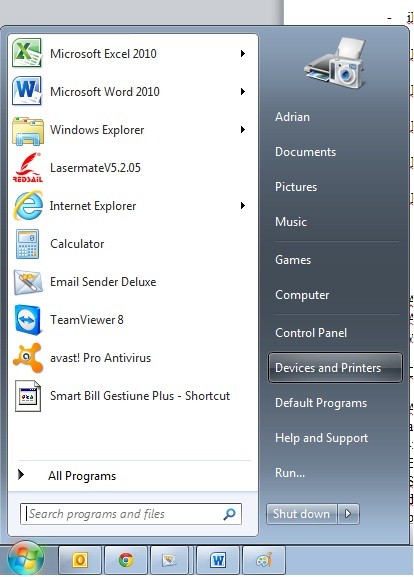This screenshot has height=577, width=414.
Task: Launch the avast! Pro Antivirus orange icon
Action: 27,358
